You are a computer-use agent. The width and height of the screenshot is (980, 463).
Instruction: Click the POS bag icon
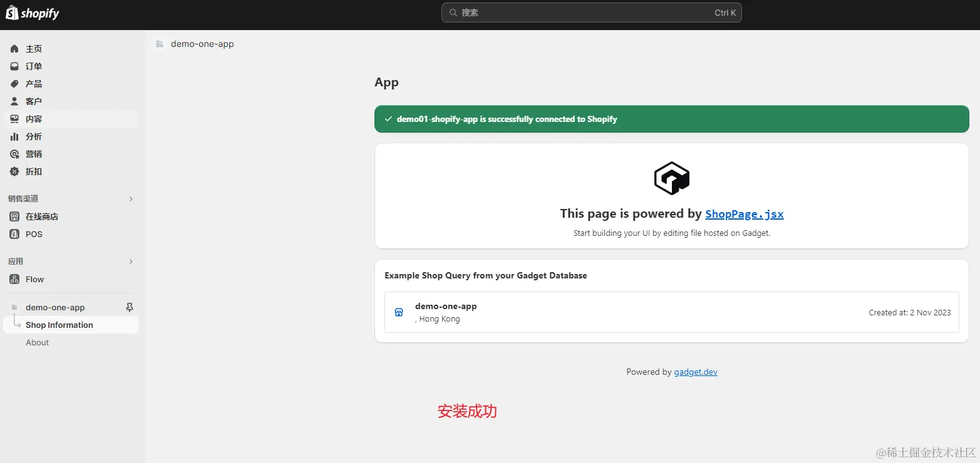(14, 234)
